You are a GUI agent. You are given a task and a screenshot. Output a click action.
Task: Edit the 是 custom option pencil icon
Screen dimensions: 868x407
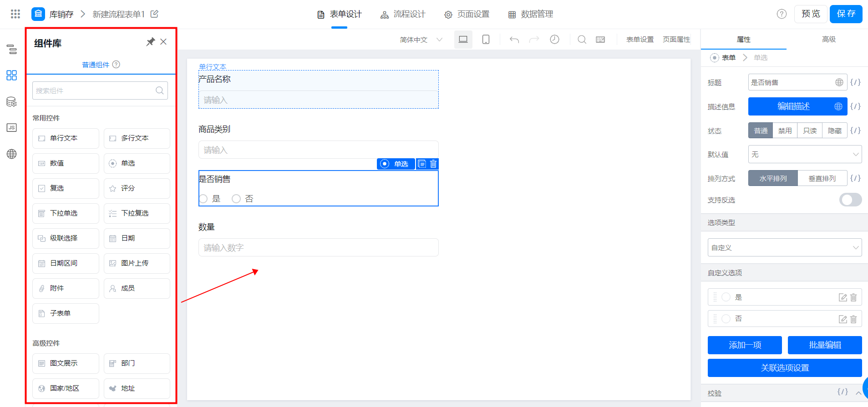click(843, 297)
